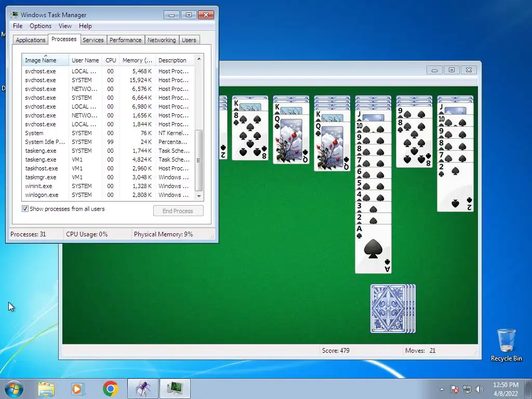Screen dimensions: 532x399
Task: Sort by Image Name column header
Action: (46, 60)
